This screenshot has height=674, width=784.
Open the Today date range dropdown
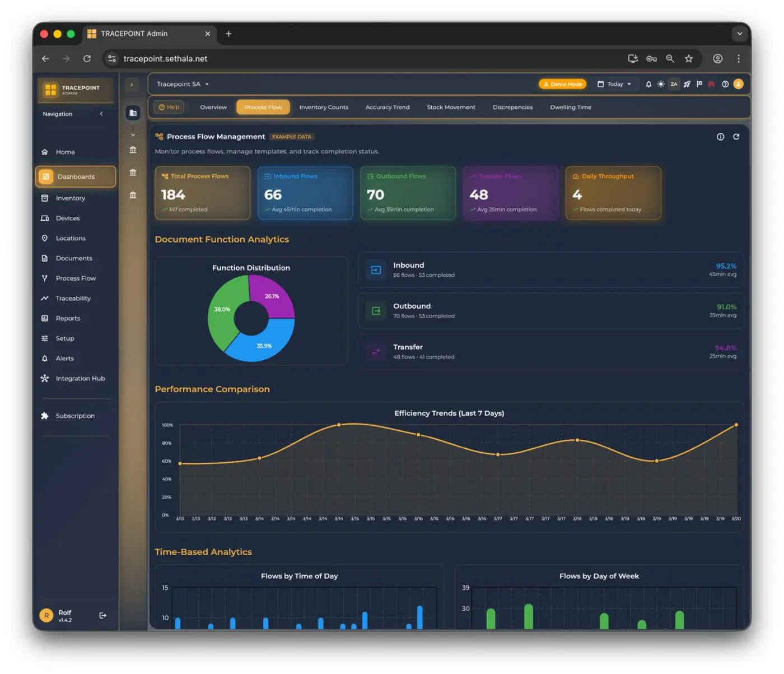615,84
